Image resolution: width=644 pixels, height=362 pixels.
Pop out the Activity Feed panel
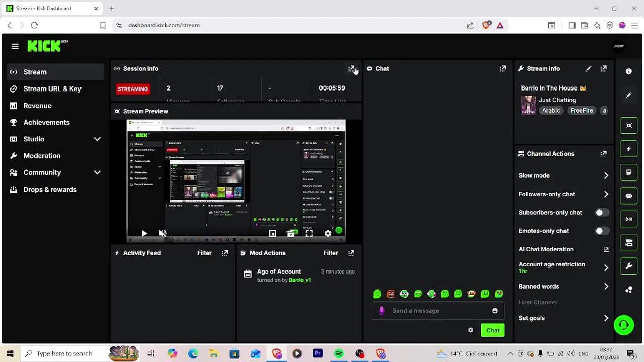pos(225,253)
